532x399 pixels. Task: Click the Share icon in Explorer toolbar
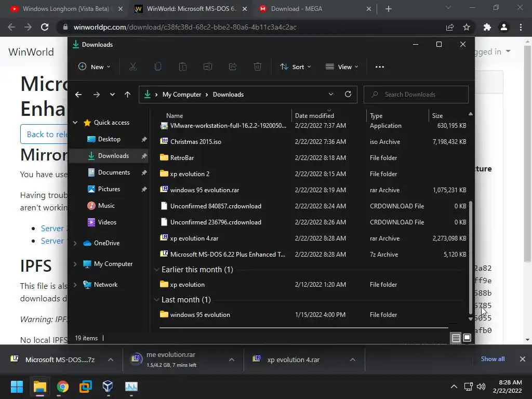233,67
